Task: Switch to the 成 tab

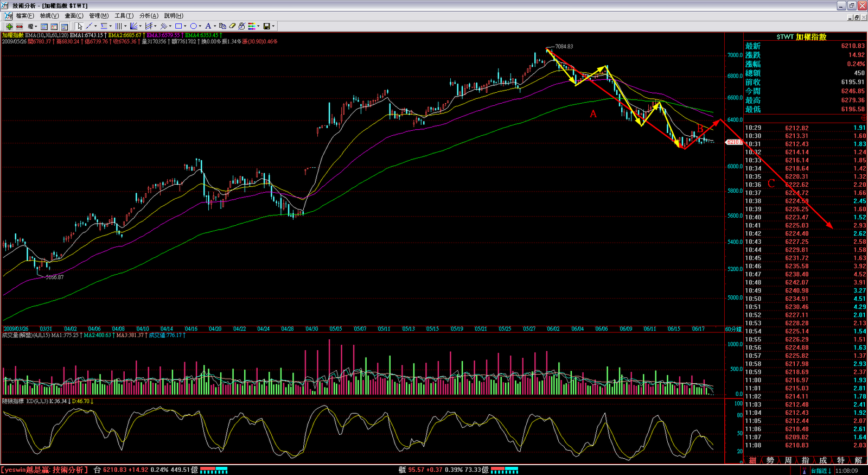Action: pos(822,460)
